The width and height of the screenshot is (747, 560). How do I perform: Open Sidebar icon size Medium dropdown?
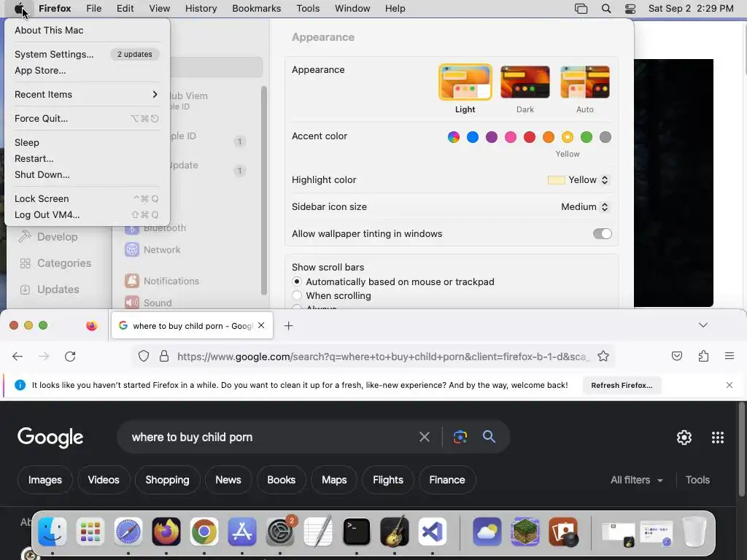click(x=585, y=206)
